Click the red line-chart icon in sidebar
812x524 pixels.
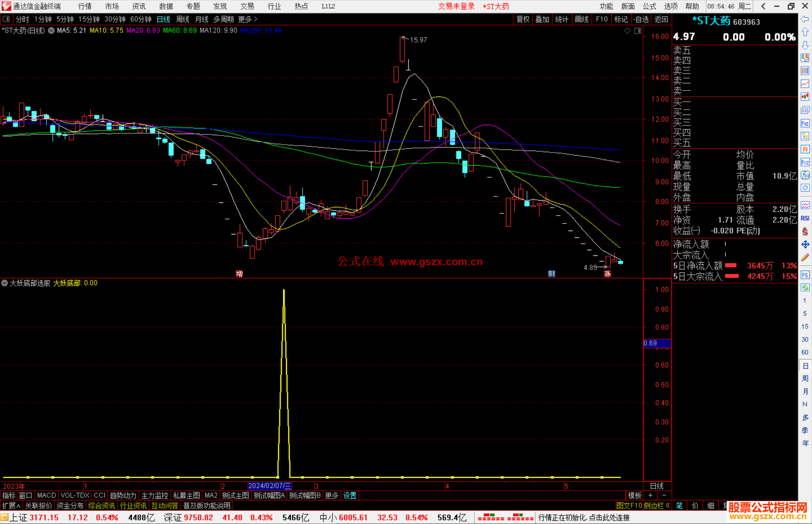805,84
